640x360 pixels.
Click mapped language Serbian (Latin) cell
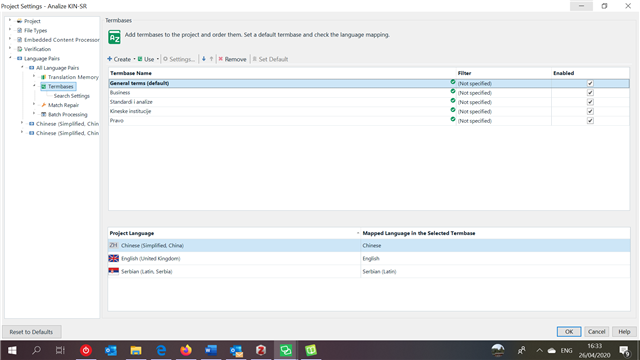click(495, 271)
